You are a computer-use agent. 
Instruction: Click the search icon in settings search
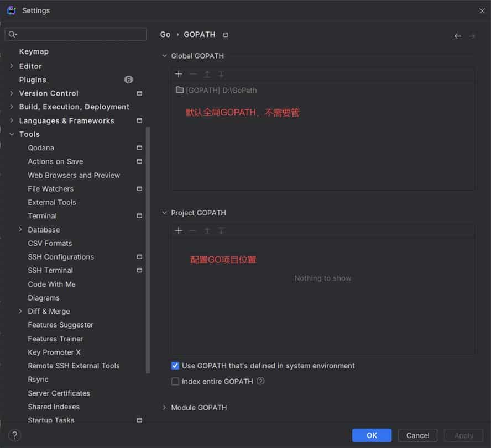12,34
